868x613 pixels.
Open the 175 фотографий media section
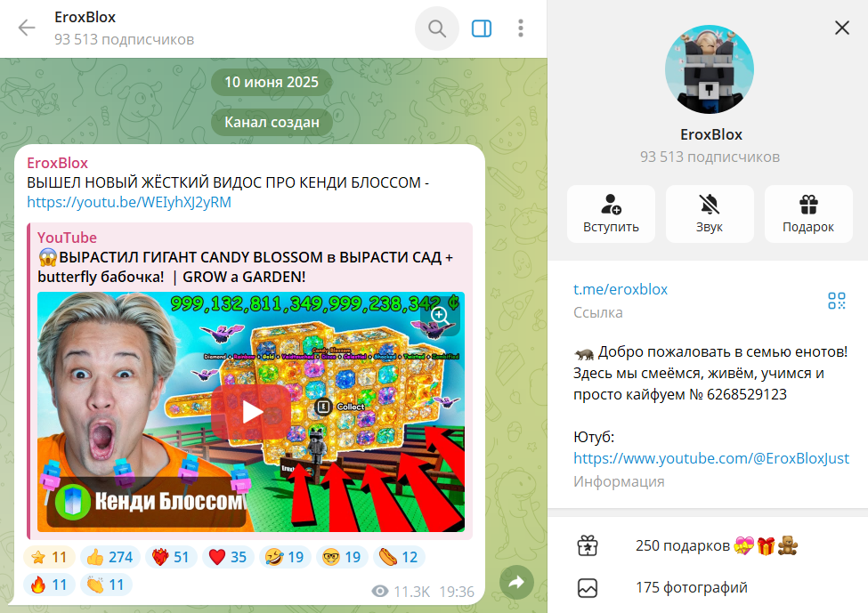click(x=708, y=587)
